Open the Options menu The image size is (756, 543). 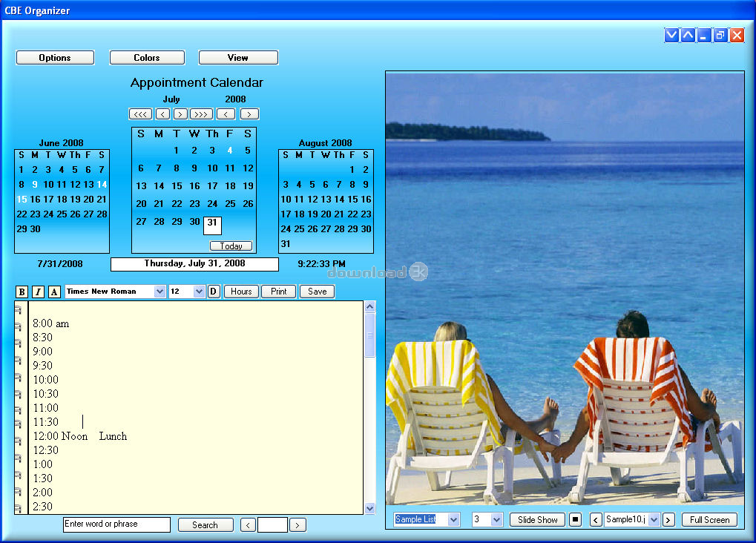pos(55,57)
